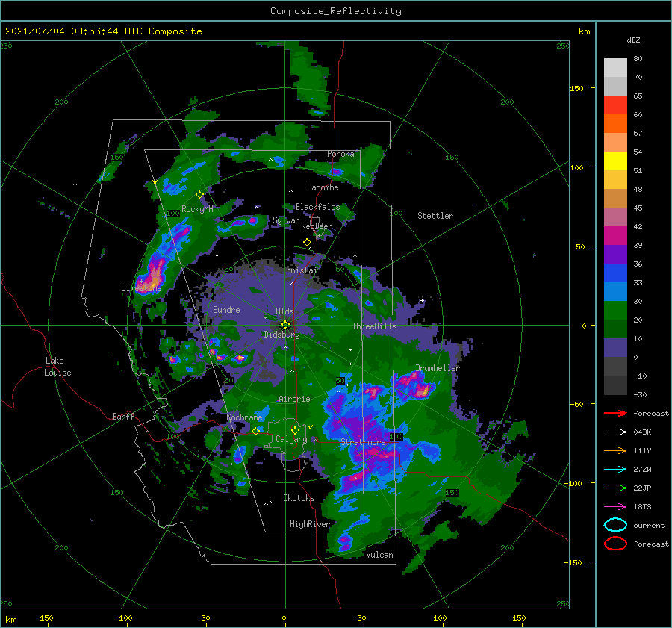Click the yellow diamond marker above Calgary
The image size is (672, 628).
(x=295, y=430)
